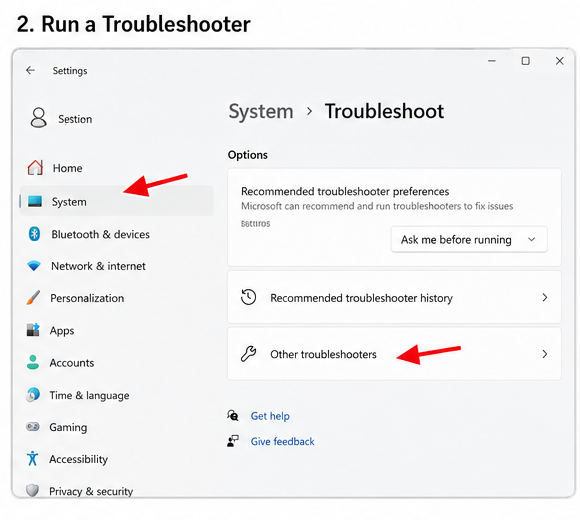This screenshot has height=520, width=580.
Task: Click the Personalization paintbrush icon
Action: [x=33, y=297]
